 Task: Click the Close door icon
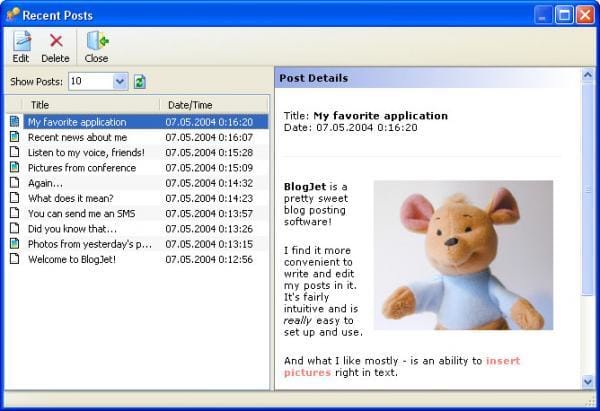(x=97, y=41)
